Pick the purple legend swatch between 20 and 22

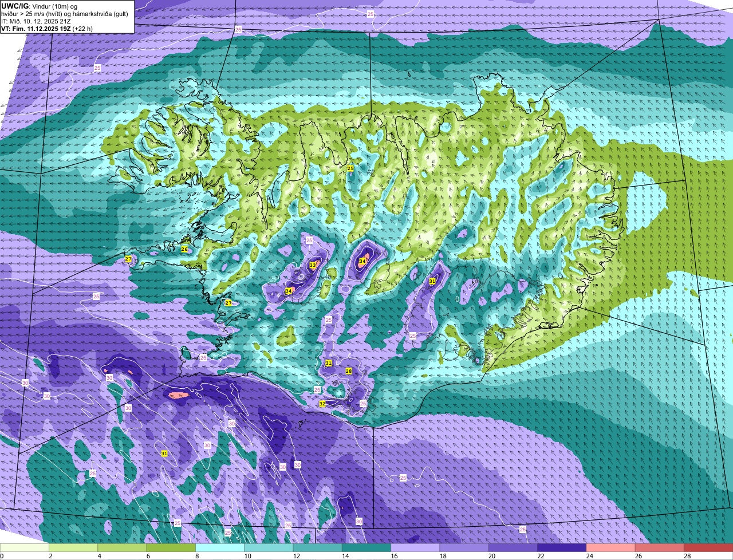click(x=513, y=548)
